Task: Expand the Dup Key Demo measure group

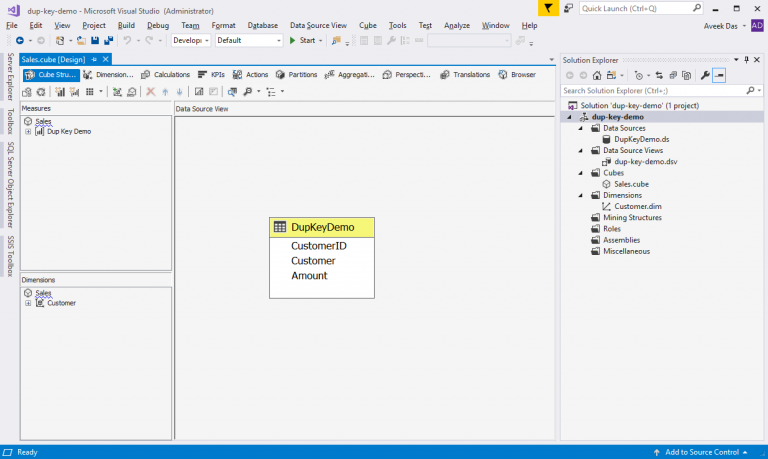Action: coord(28,131)
